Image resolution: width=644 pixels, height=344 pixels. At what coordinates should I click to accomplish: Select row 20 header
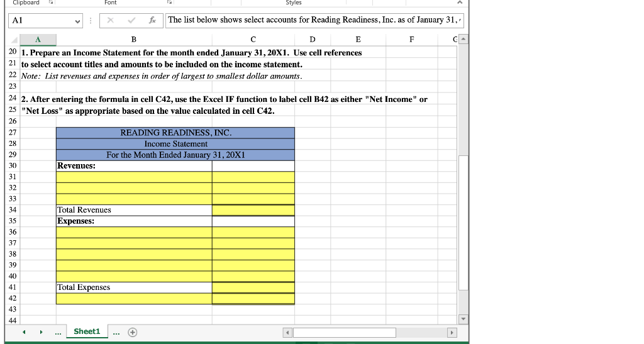pos(13,52)
